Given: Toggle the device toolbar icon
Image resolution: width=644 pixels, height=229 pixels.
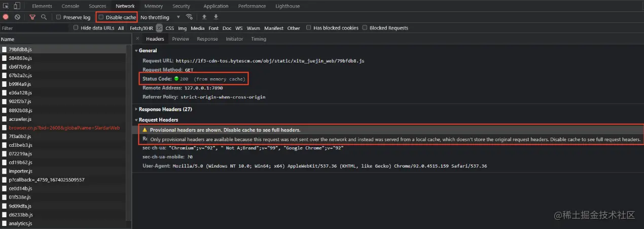Looking at the screenshot, I should (x=17, y=6).
